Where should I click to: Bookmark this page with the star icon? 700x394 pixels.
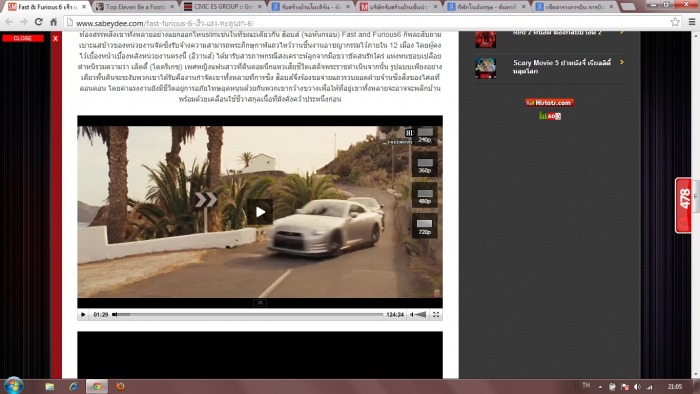coord(675,22)
